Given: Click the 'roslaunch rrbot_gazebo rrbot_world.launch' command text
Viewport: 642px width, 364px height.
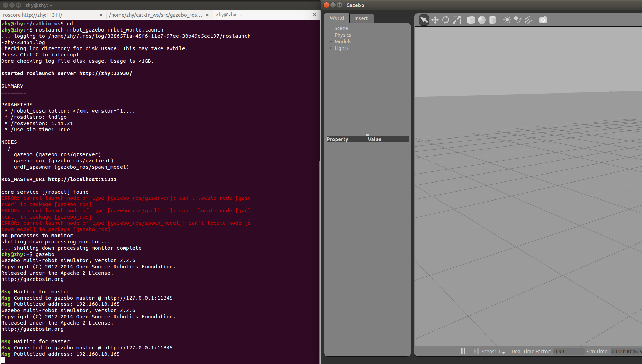Looking at the screenshot, I should point(99,30).
